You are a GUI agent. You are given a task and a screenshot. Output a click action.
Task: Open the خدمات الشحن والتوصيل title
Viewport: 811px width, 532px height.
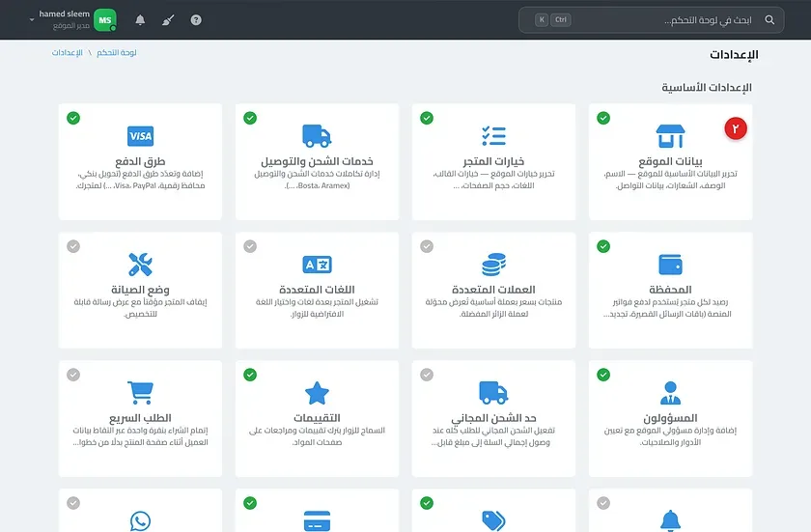[317, 161]
